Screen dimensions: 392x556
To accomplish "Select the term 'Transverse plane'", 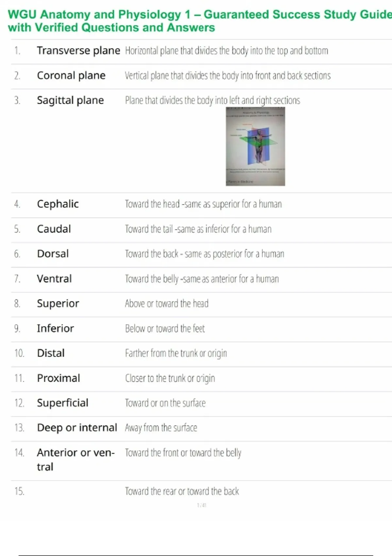I will (78, 51).
